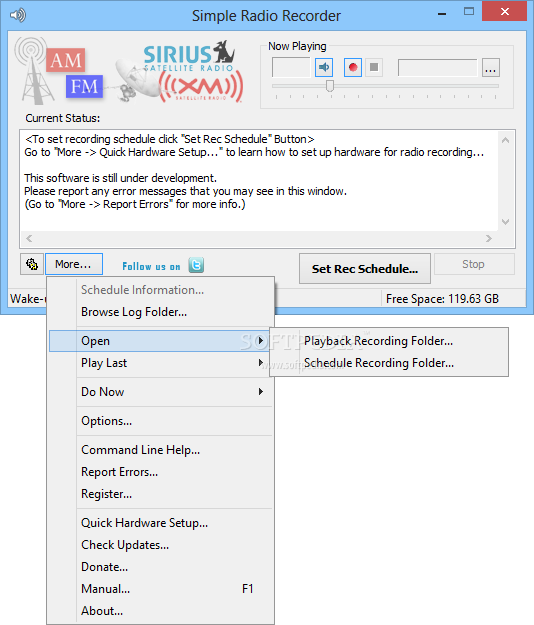The width and height of the screenshot is (534, 625).
Task: Select Register... menu item
Action: 161,494
